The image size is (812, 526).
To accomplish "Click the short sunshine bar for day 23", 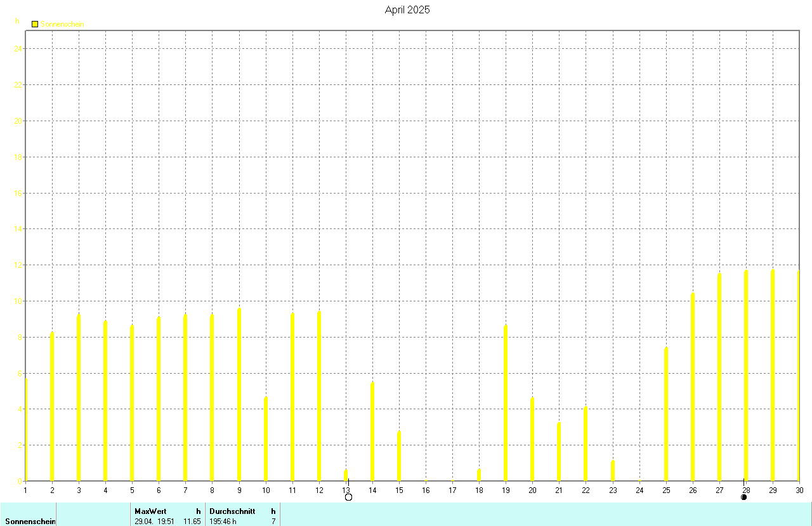I will click(x=613, y=471).
